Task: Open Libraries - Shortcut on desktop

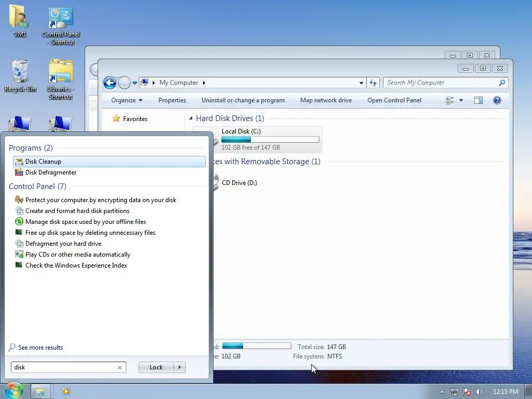Action: pyautogui.click(x=61, y=79)
